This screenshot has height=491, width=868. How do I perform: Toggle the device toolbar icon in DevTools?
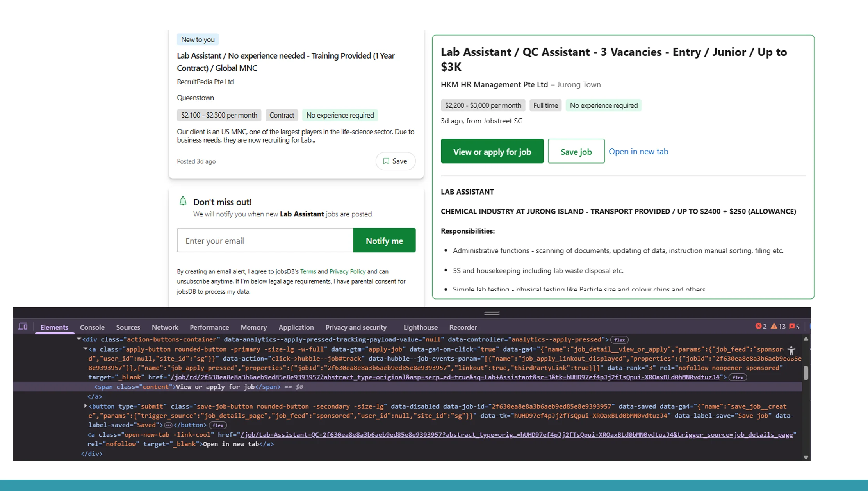(x=23, y=327)
